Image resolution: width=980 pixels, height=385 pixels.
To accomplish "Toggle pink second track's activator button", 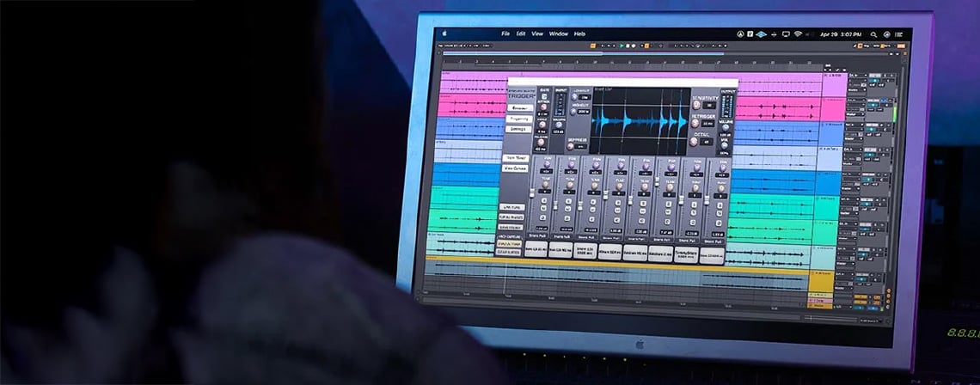I will (873, 100).
